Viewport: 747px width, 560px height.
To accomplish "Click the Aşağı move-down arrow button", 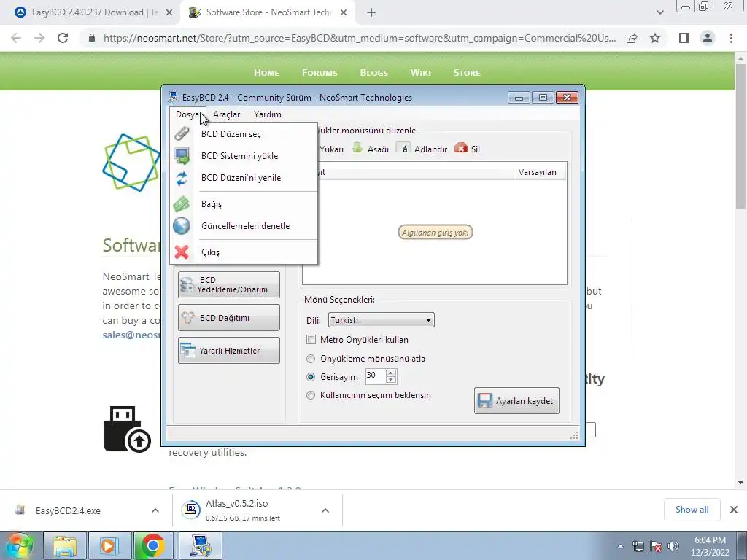I will point(371,149).
